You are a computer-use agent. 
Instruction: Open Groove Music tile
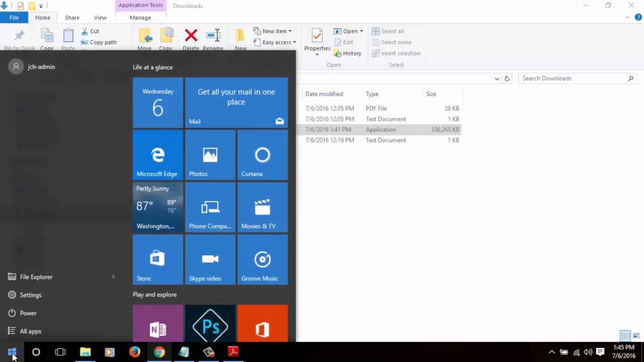click(x=263, y=259)
